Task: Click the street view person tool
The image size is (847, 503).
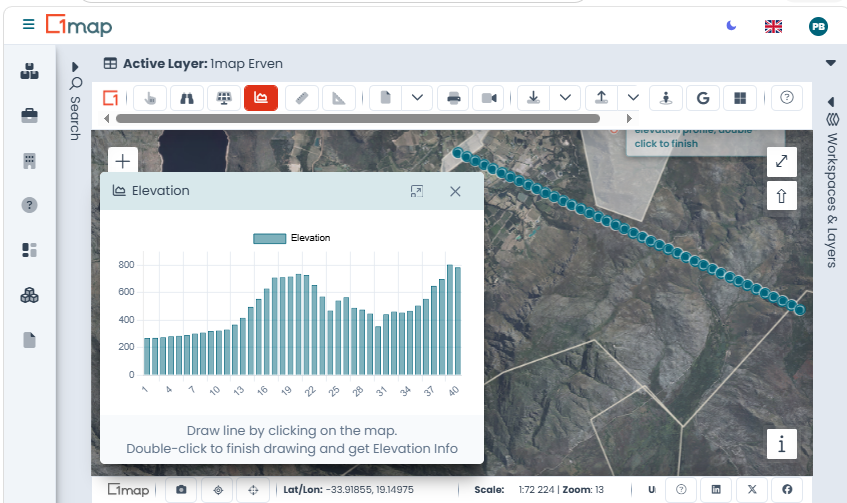Action: tap(666, 98)
